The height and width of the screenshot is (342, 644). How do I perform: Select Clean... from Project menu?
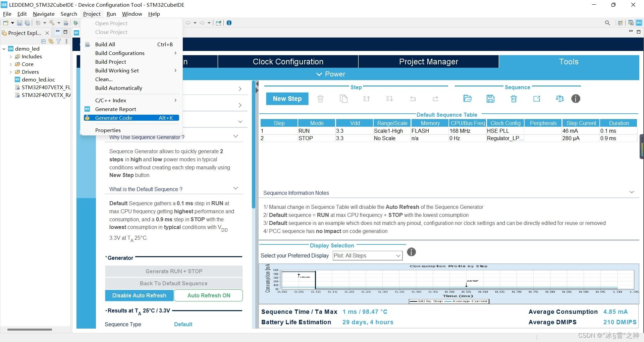coord(131,79)
